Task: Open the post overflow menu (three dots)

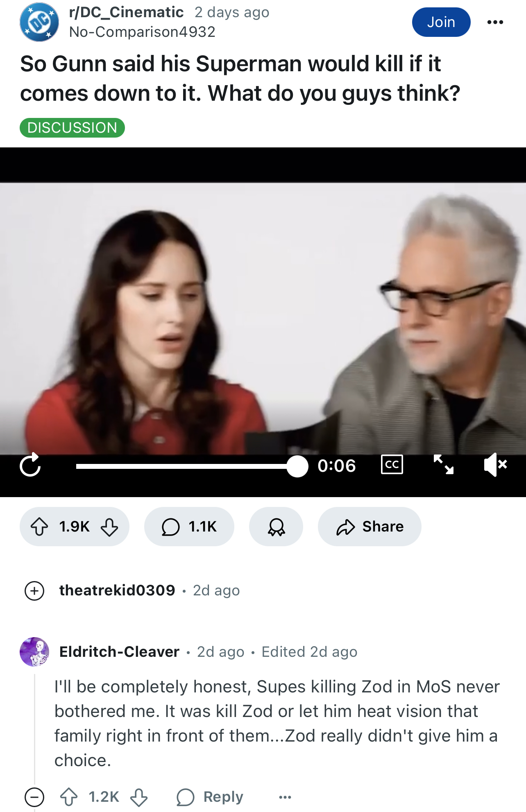Action: (x=495, y=22)
